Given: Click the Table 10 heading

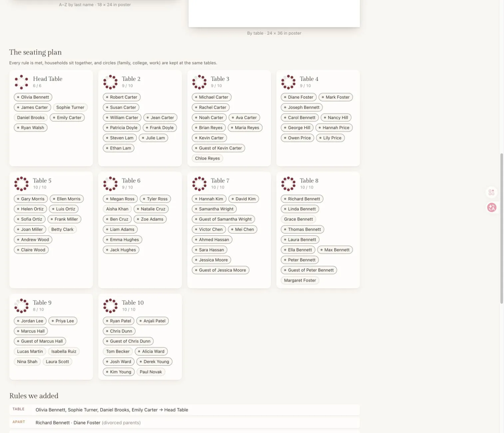Looking at the screenshot, I should pyautogui.click(x=133, y=303).
